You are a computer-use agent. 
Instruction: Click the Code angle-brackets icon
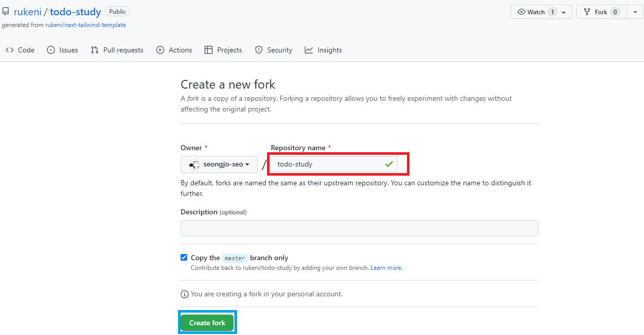click(10, 50)
